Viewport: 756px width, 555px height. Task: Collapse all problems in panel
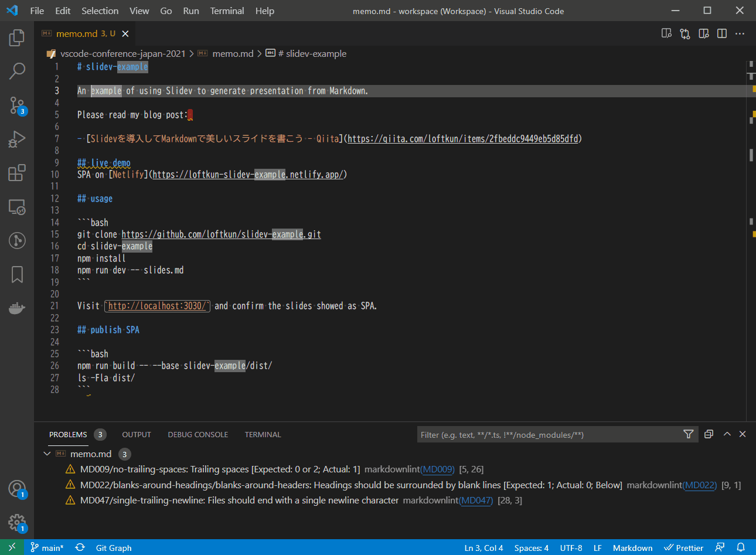[x=709, y=434]
